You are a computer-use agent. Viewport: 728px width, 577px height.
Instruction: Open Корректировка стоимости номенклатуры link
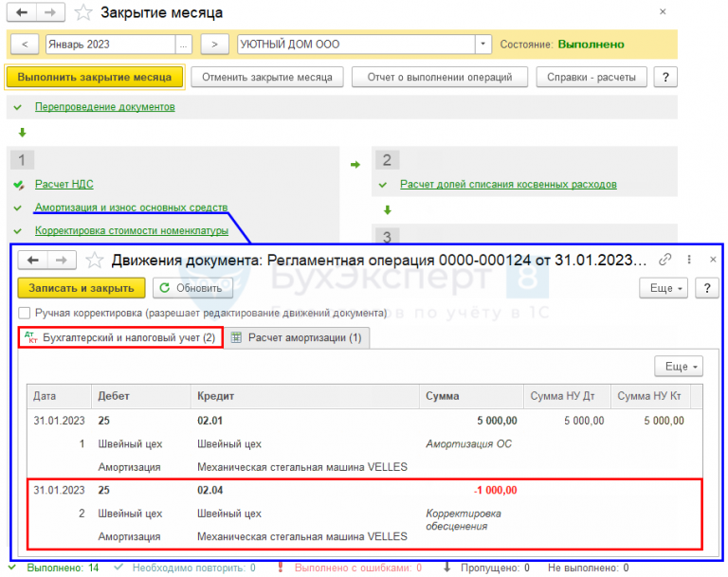[x=132, y=231]
